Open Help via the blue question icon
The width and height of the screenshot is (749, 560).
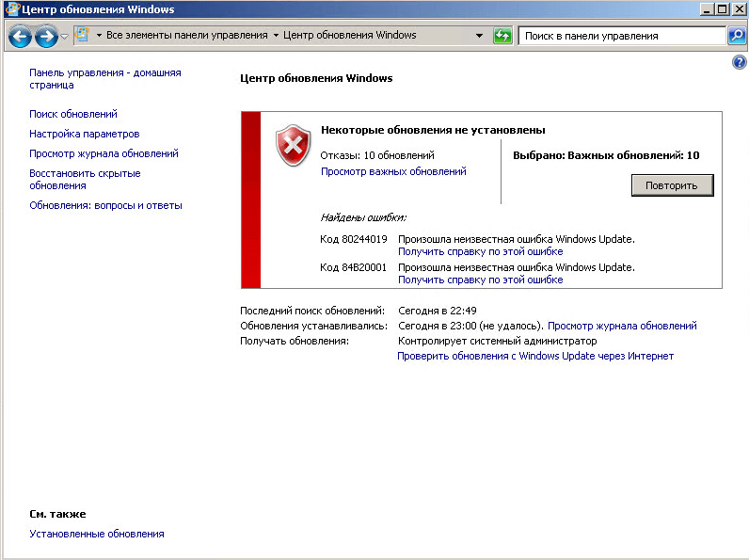[739, 62]
